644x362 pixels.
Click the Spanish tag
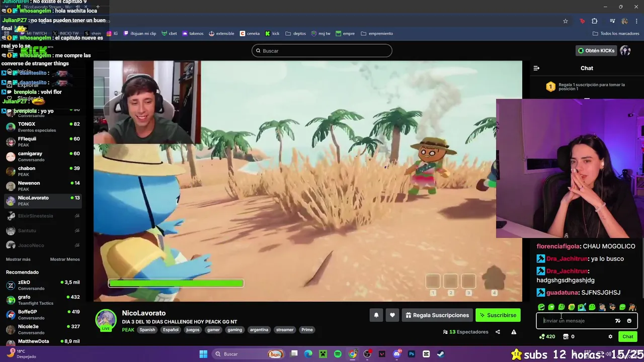tap(147, 330)
